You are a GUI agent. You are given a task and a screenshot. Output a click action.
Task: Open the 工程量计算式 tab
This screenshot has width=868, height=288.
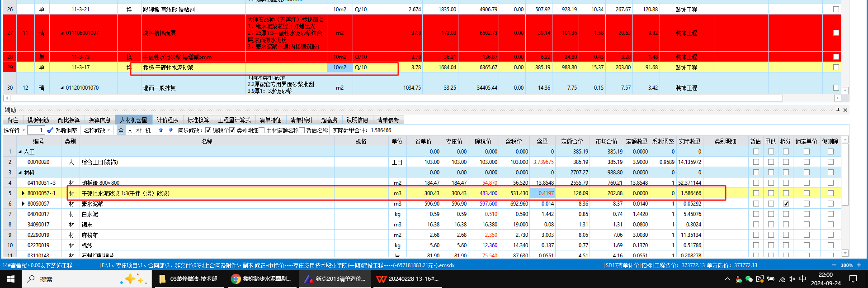point(235,120)
